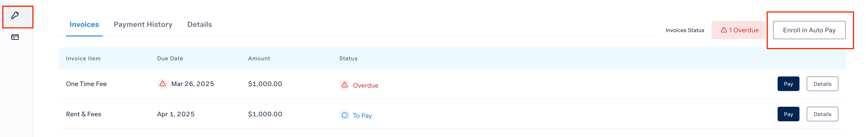Open the Details tab
The height and width of the screenshot is (137, 868).
tap(199, 25)
